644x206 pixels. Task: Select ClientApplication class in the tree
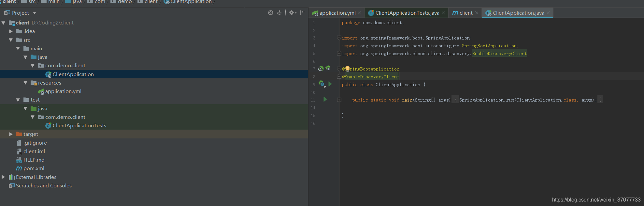tap(73, 74)
